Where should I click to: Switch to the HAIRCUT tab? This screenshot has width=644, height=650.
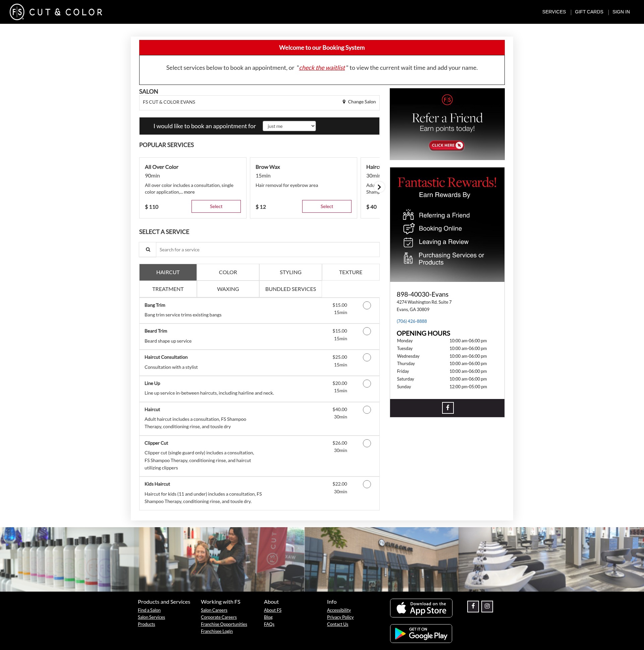(x=168, y=272)
